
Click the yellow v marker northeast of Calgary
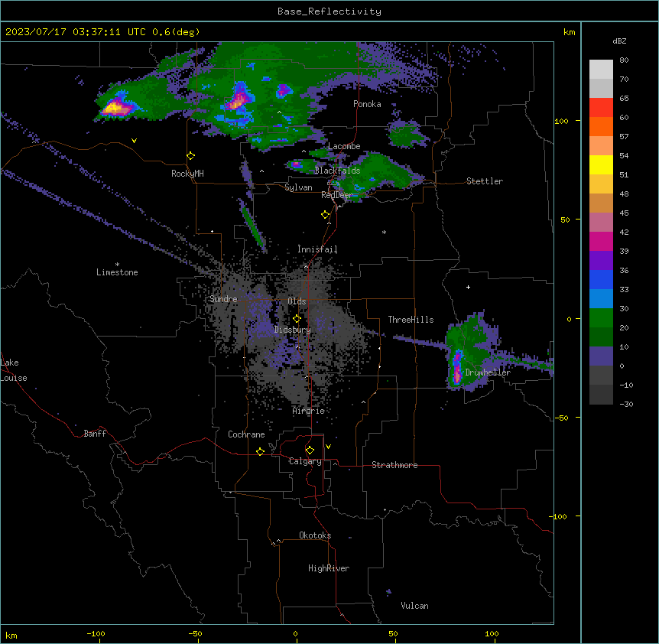pyautogui.click(x=328, y=447)
